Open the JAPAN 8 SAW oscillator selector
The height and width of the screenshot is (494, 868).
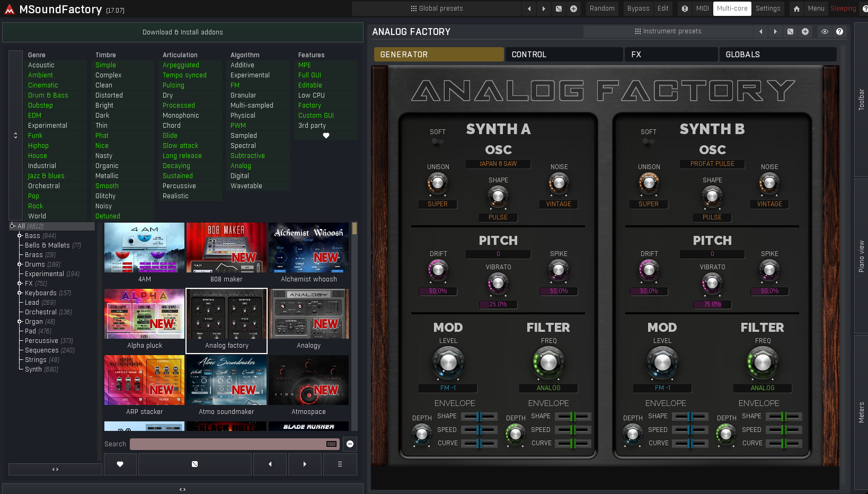tap(498, 164)
